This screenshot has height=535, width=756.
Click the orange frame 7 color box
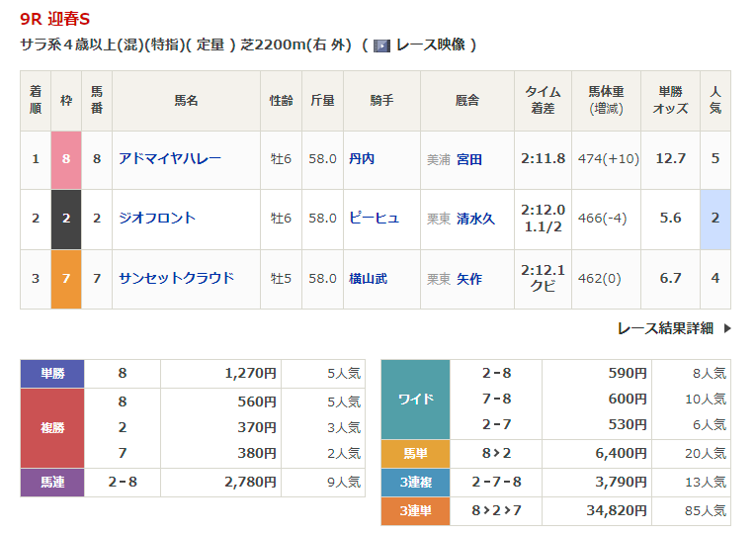pyautogui.click(x=65, y=279)
